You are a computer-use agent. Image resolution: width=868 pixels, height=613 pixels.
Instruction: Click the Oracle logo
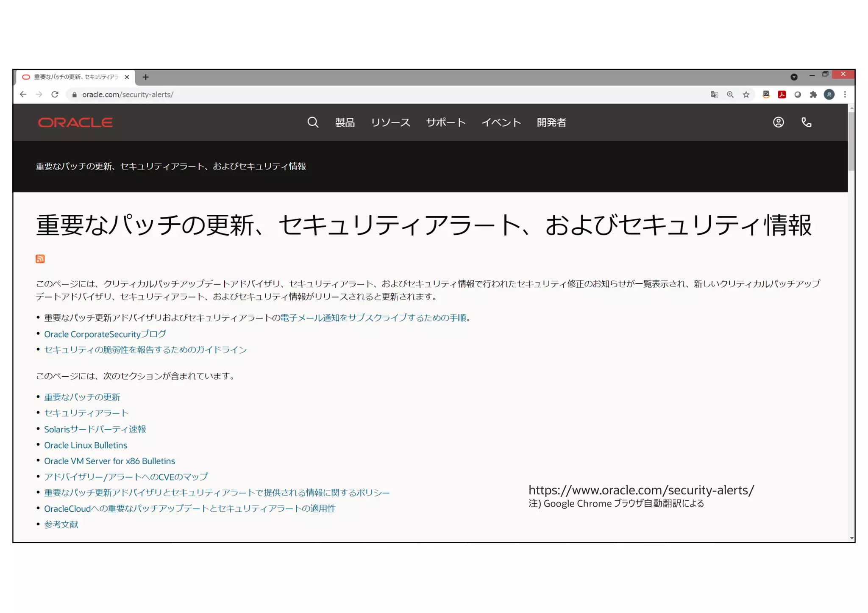click(x=75, y=122)
